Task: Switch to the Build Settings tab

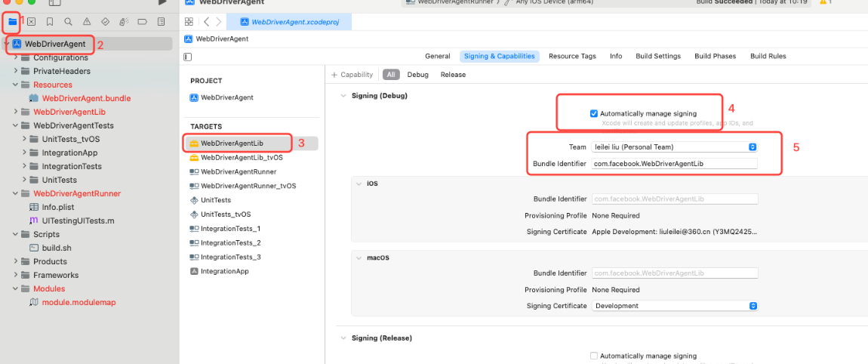Action: point(658,57)
